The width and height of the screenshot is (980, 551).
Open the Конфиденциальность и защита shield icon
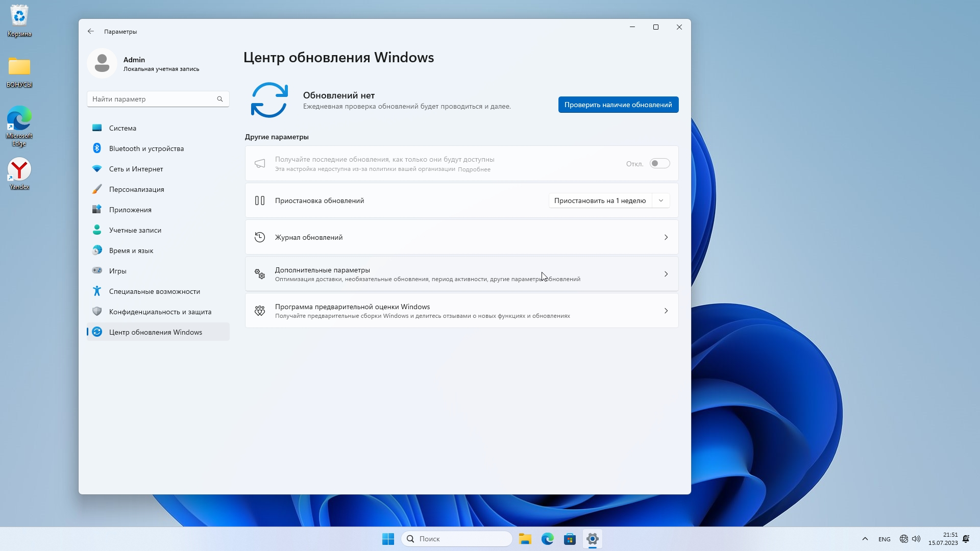coord(97,311)
